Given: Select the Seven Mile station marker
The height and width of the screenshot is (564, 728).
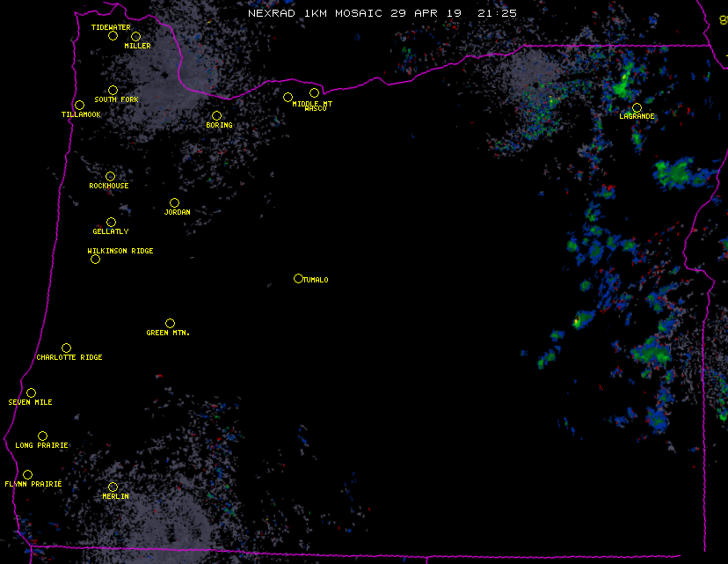Looking at the screenshot, I should (31, 393).
